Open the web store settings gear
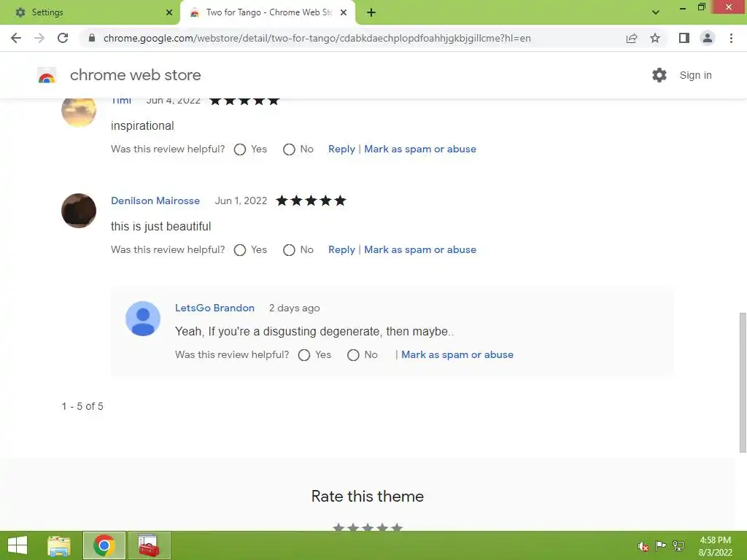 pos(659,75)
